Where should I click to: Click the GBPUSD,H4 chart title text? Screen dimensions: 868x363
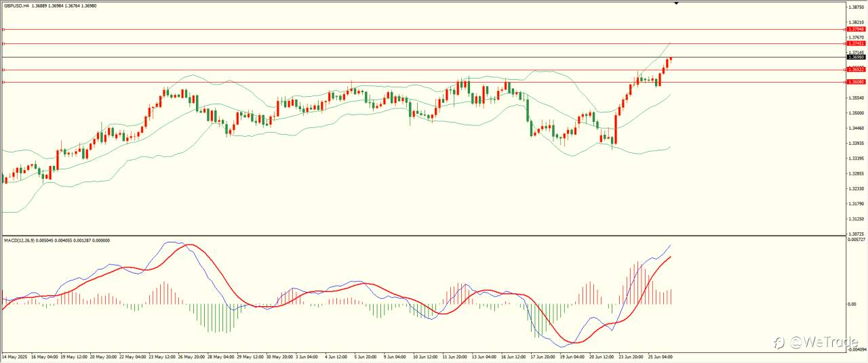click(x=16, y=5)
